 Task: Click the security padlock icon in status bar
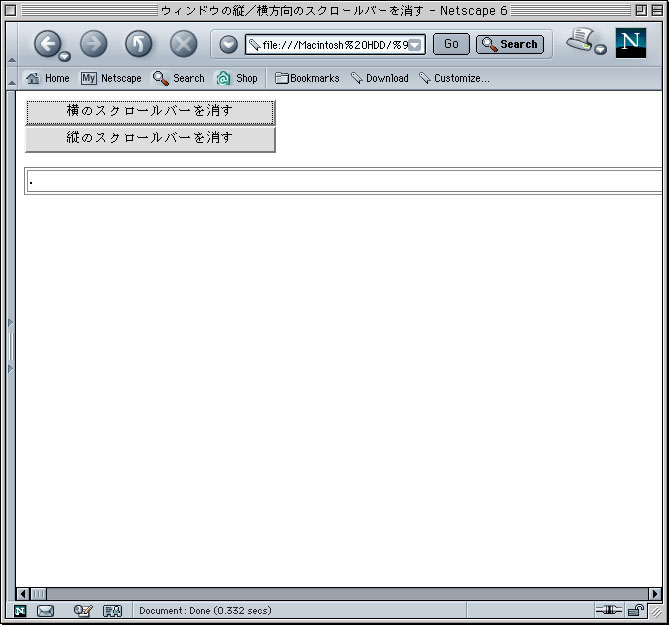coord(636,610)
